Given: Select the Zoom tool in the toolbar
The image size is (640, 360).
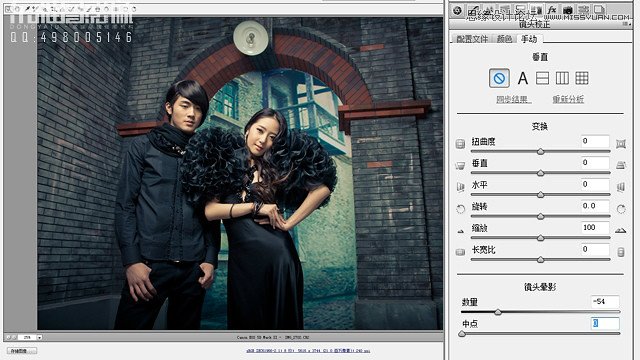Looking at the screenshot, I should pyautogui.click(x=9, y=9).
